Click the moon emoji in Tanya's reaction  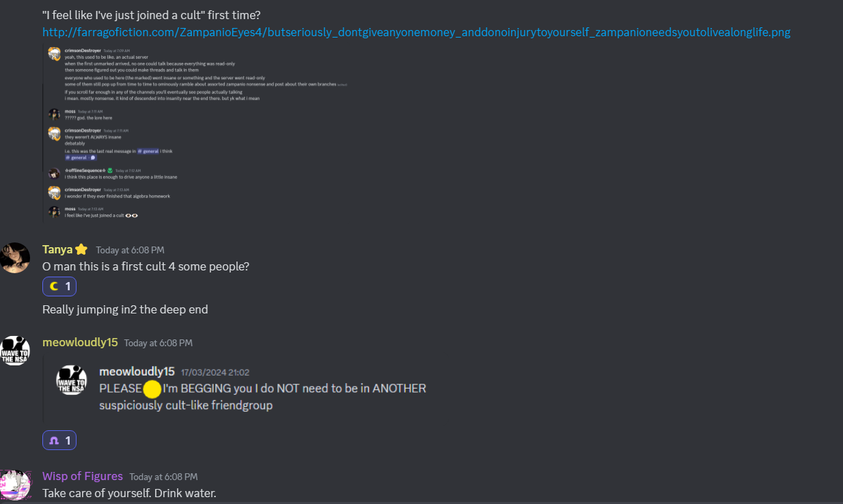point(55,286)
